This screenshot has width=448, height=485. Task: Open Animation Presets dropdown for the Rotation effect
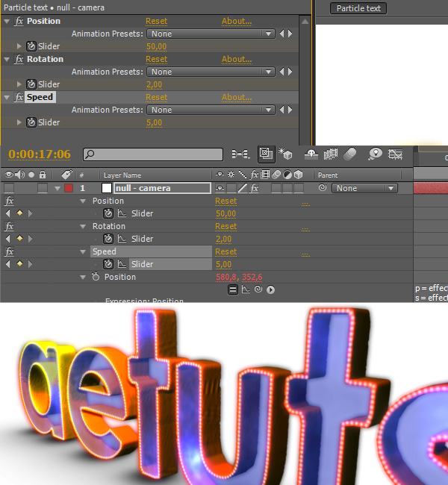(211, 72)
